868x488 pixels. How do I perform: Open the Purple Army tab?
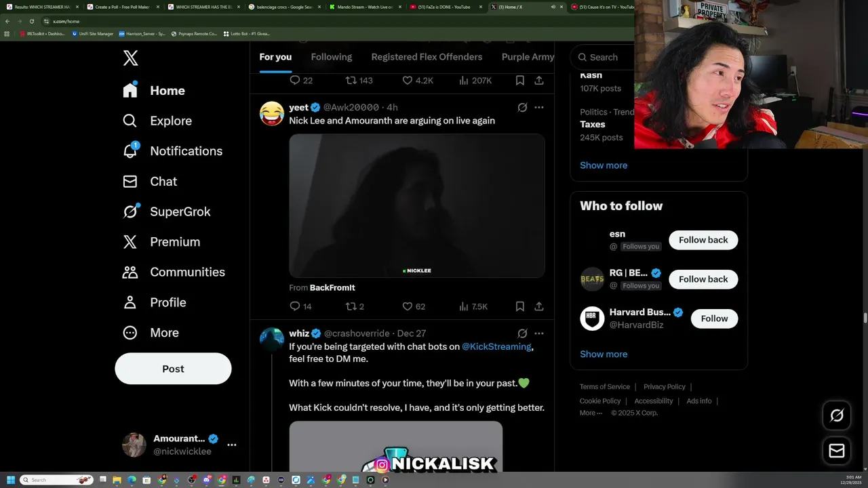528,57
